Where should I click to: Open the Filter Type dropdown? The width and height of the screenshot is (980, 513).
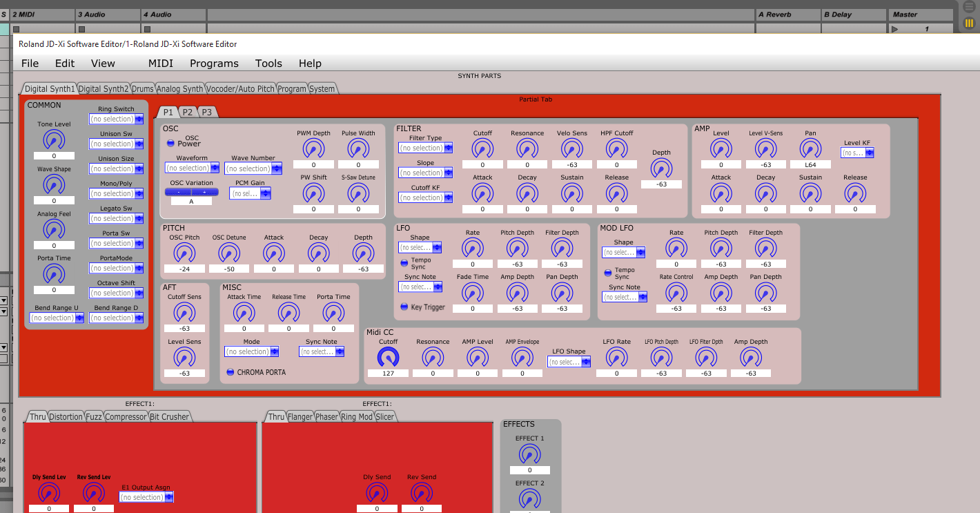point(426,148)
